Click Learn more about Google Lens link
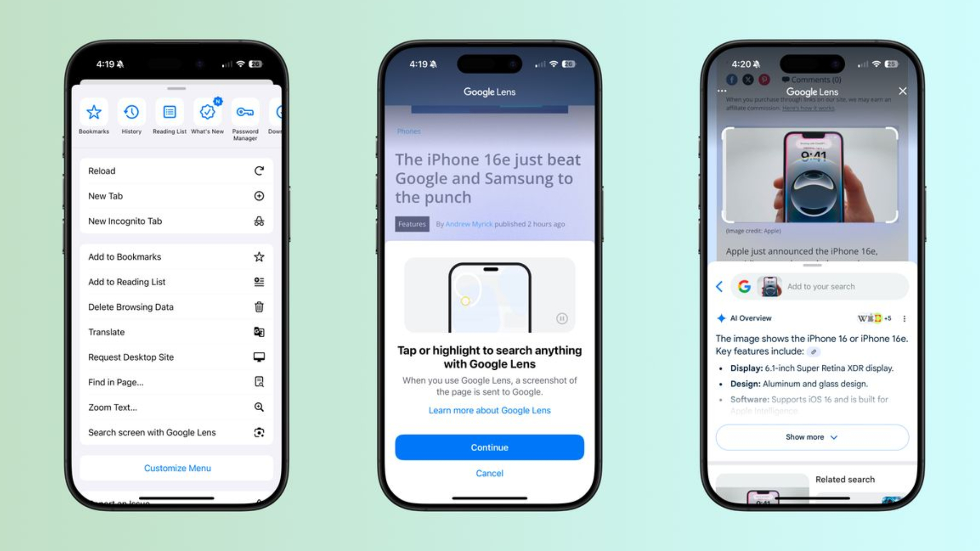 click(489, 410)
